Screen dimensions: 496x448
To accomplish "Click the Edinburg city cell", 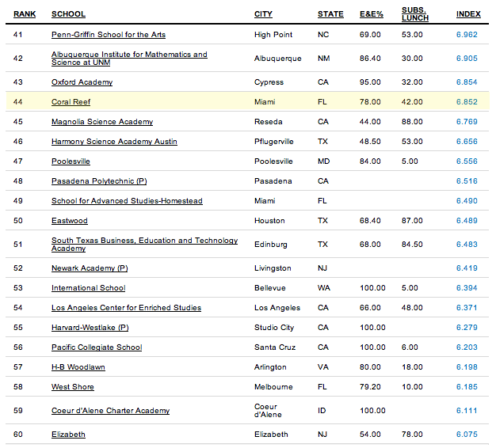I will click(x=271, y=245).
